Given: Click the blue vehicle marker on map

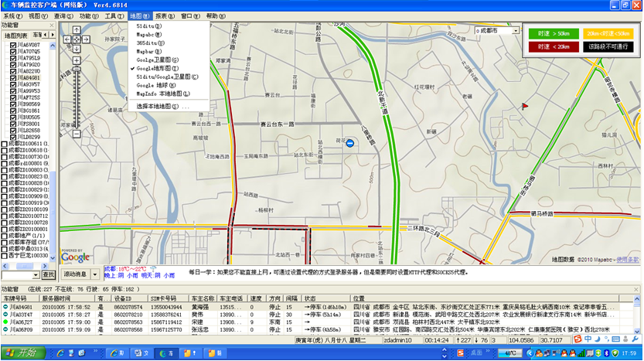Looking at the screenshot, I should point(350,143).
